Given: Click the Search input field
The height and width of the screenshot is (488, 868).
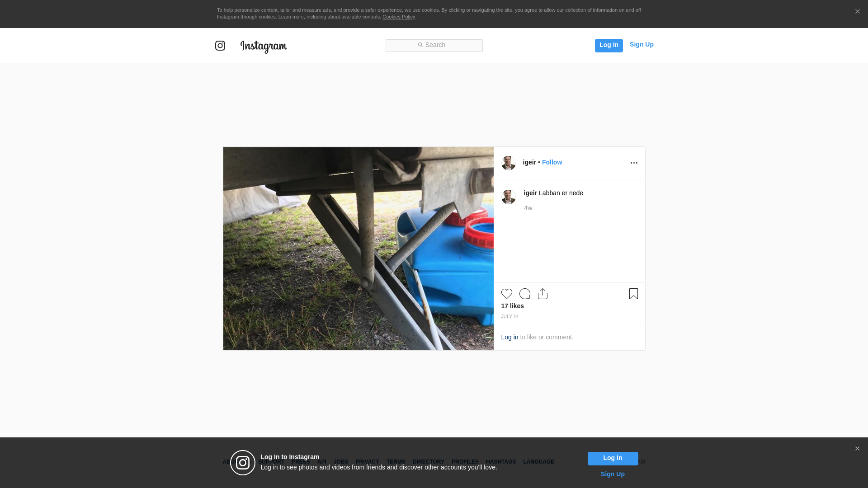Looking at the screenshot, I should click(434, 45).
